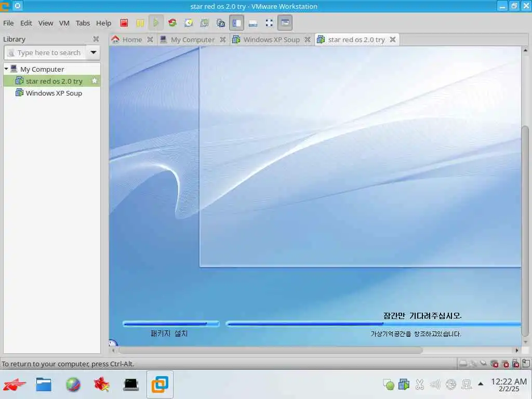Screen dimensions: 532x399
Task: Open the window menu icon in title bar
Action: [18, 6]
